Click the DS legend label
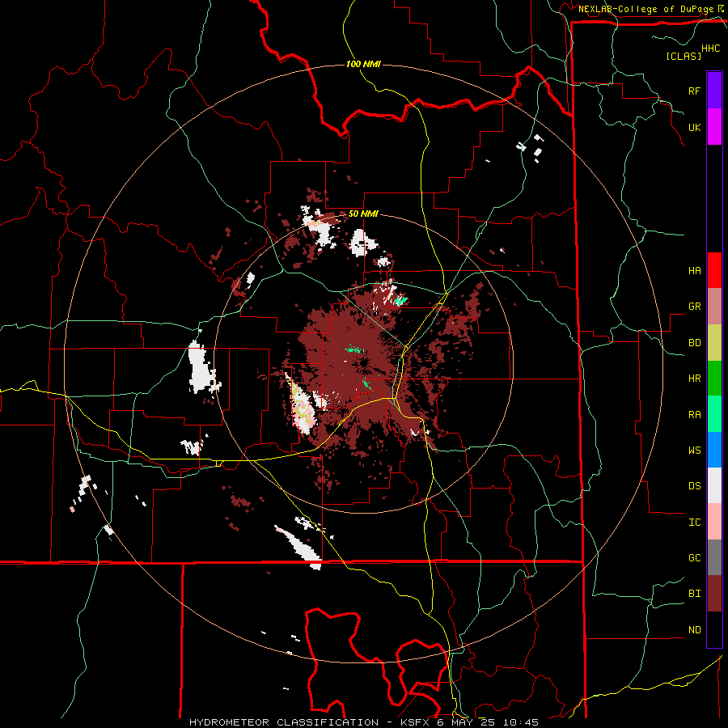 tap(694, 486)
